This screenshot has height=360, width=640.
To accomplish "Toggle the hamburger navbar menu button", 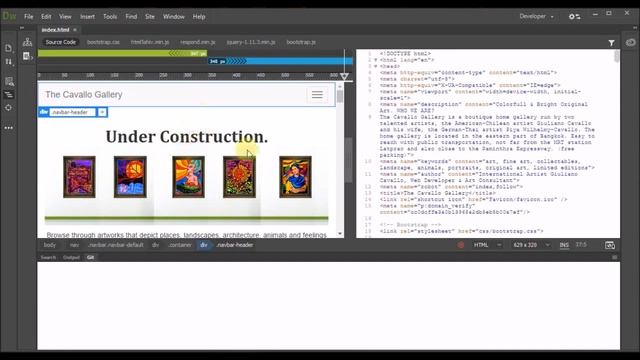I will coord(317,95).
